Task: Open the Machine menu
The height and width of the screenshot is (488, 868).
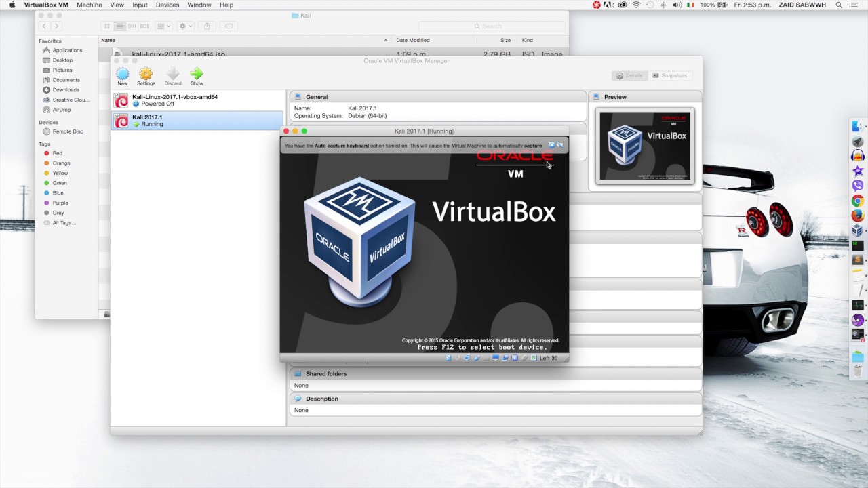Action: (x=89, y=5)
